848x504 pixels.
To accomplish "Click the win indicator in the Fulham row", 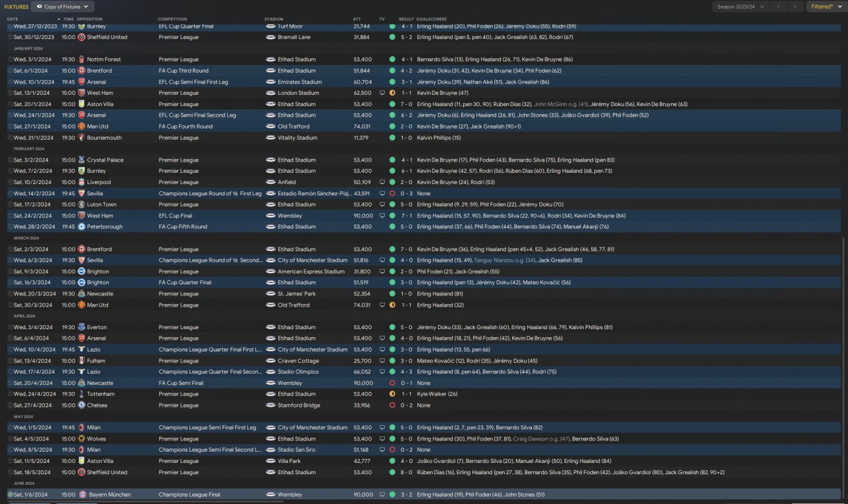I will [392, 361].
